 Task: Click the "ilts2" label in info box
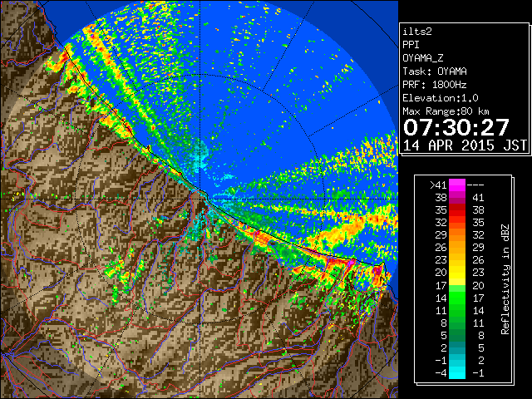(x=417, y=32)
